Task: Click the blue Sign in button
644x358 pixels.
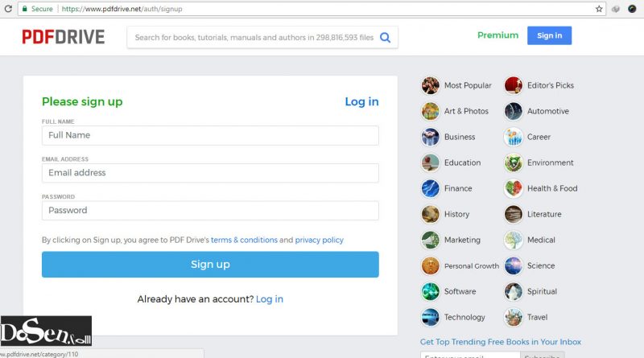Action: pyautogui.click(x=549, y=35)
